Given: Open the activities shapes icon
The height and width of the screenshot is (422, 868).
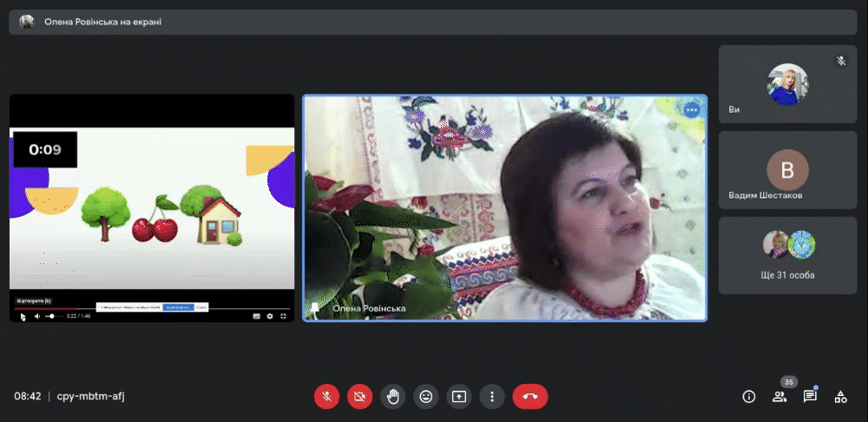Looking at the screenshot, I should (840, 397).
